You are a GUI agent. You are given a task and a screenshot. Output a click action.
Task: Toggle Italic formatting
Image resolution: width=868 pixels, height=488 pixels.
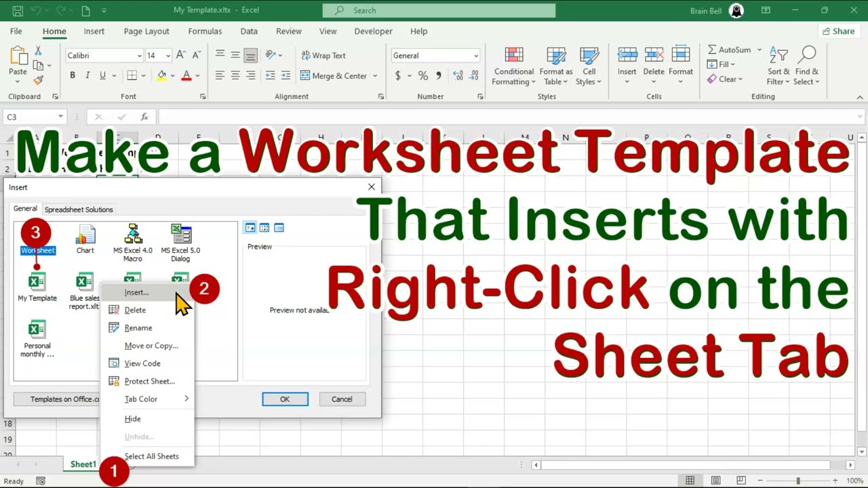[x=87, y=76]
